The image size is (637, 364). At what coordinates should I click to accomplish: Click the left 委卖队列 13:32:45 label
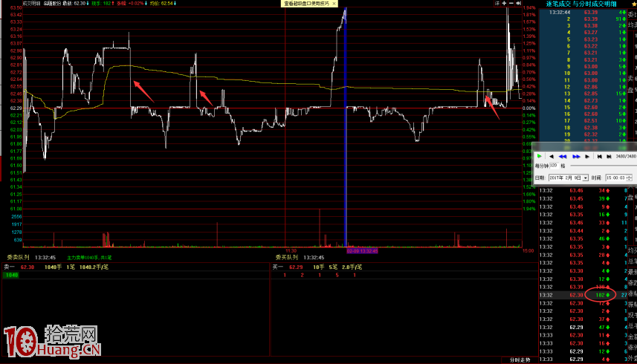pos(31,257)
